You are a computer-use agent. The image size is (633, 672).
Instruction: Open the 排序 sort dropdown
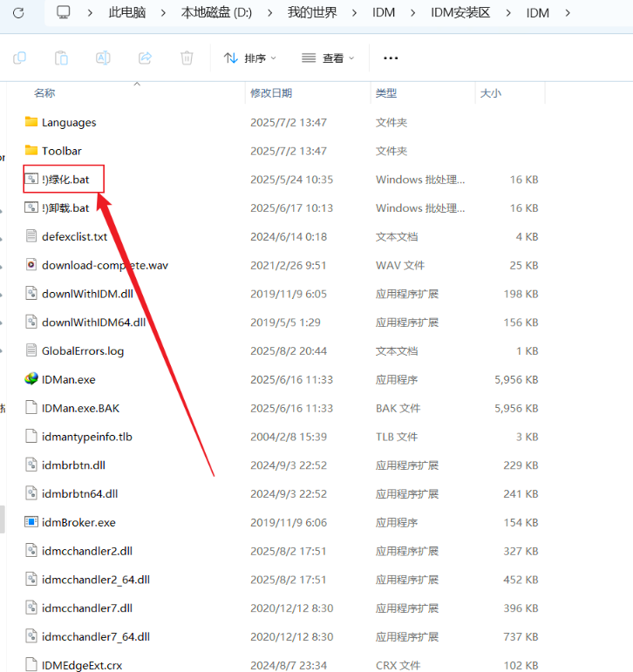[x=249, y=58]
